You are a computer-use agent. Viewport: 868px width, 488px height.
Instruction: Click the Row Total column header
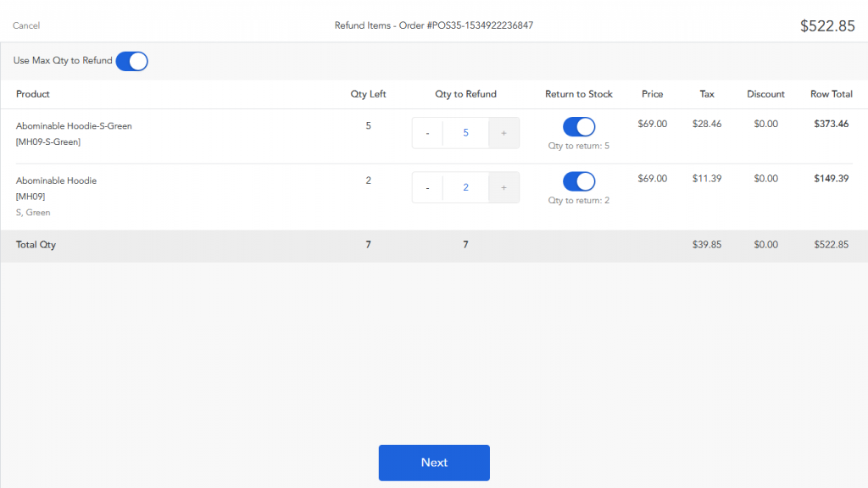tap(831, 94)
